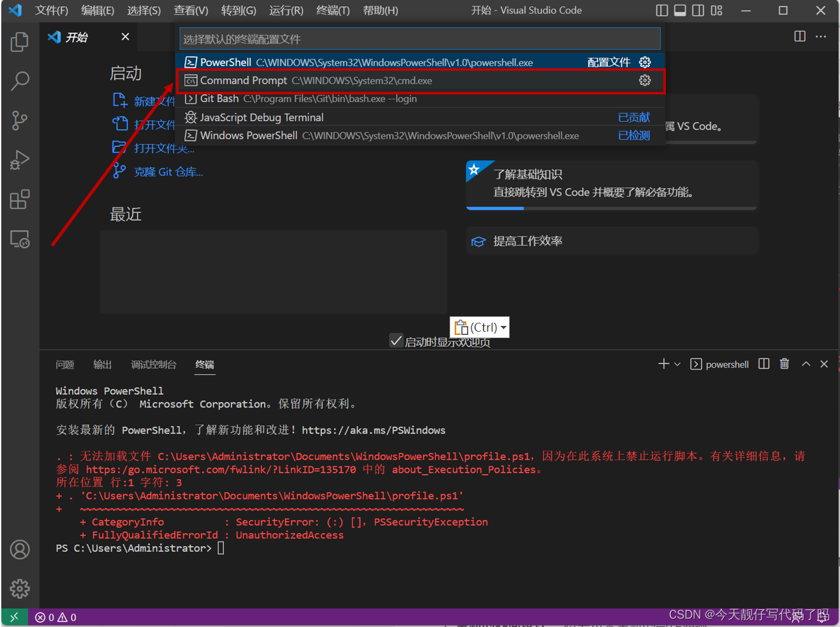Image resolution: width=840 pixels, height=627 pixels.
Task: Click the terminal prompt PS C:\Users\Administrator>
Action: 133,548
